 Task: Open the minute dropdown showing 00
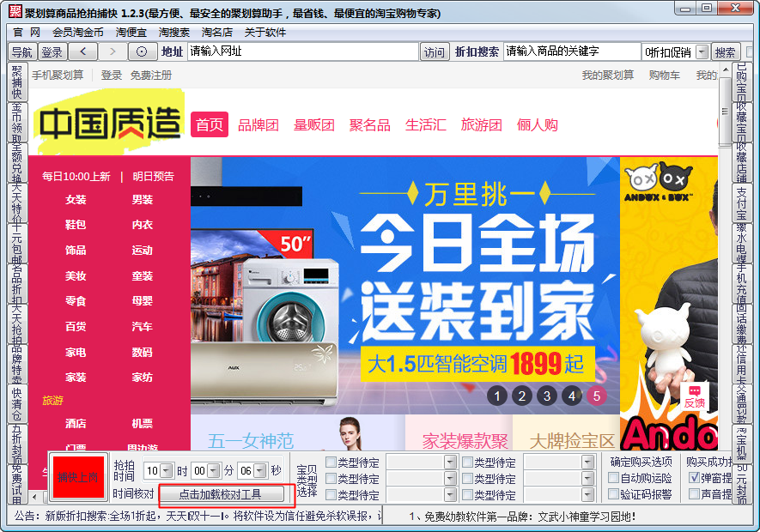point(214,470)
